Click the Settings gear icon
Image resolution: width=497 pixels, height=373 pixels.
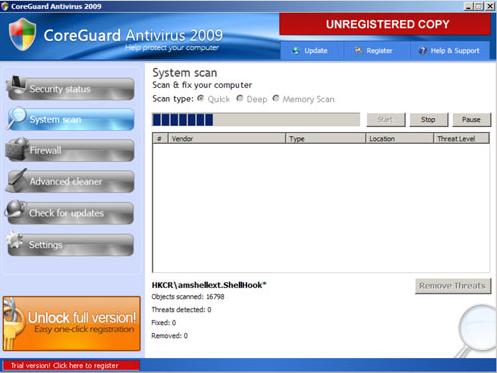pos(15,240)
